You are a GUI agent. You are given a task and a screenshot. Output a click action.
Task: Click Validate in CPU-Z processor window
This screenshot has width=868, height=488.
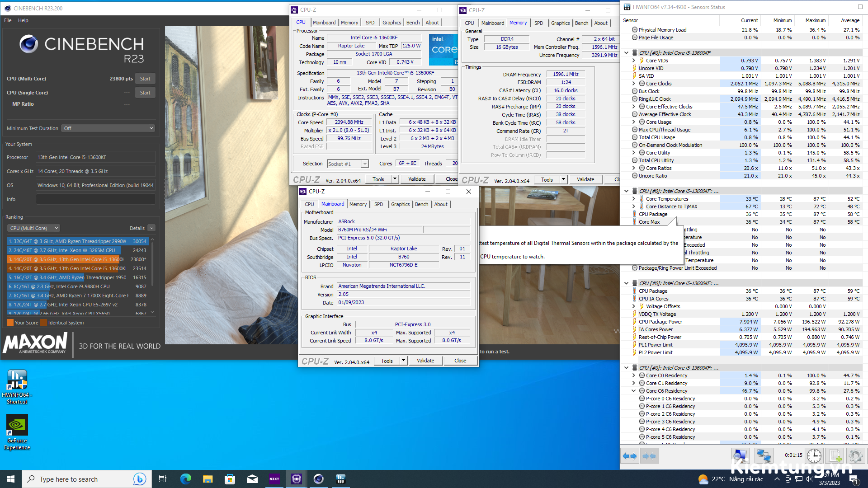tap(417, 179)
